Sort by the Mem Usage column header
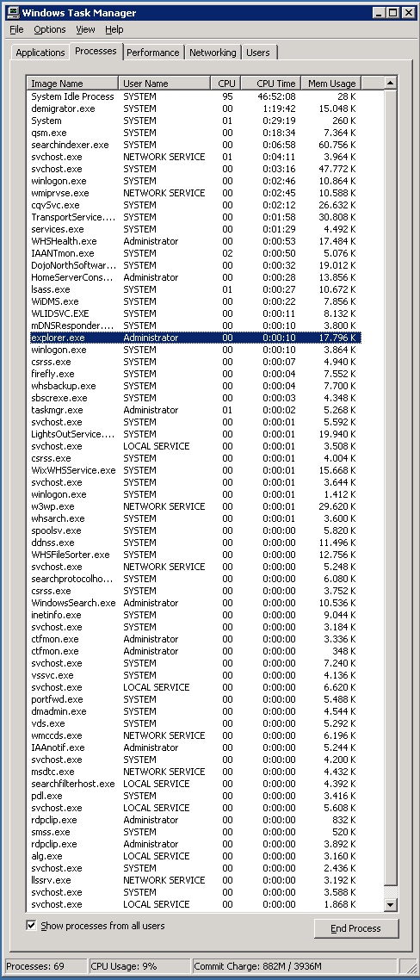Screen dimensions: 420x980 click(x=331, y=84)
